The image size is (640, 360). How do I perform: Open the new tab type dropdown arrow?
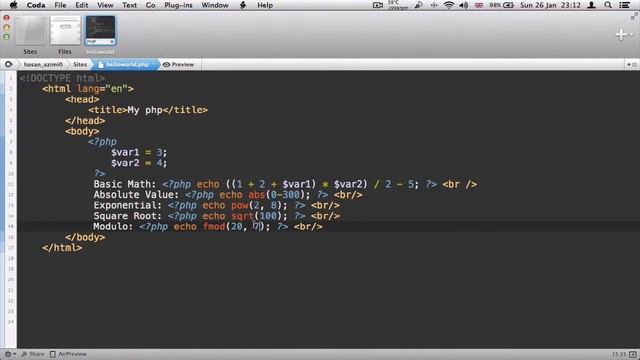[x=631, y=35]
